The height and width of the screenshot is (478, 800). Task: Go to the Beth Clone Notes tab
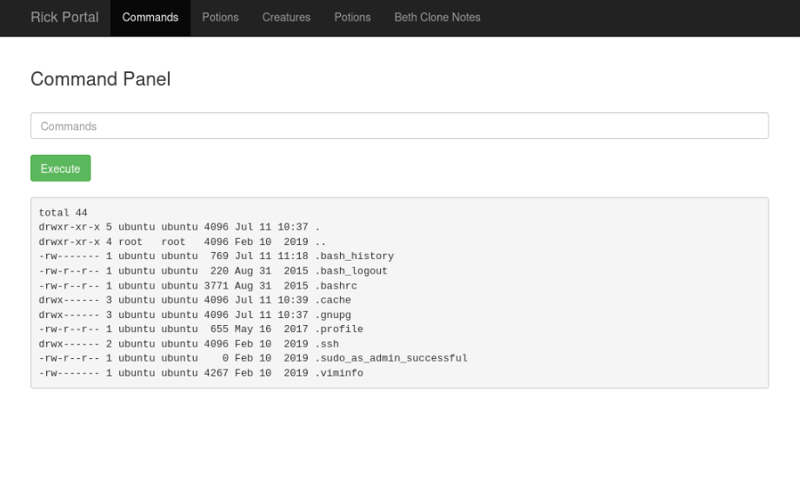(x=437, y=17)
